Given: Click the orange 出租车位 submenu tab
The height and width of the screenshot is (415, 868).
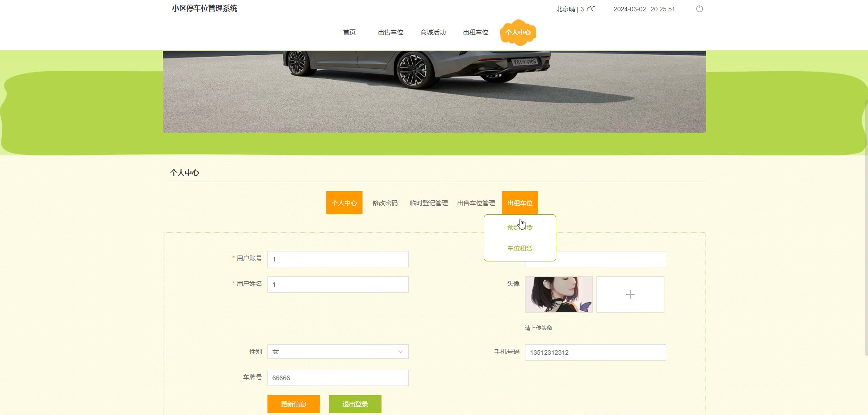Looking at the screenshot, I should coord(520,203).
